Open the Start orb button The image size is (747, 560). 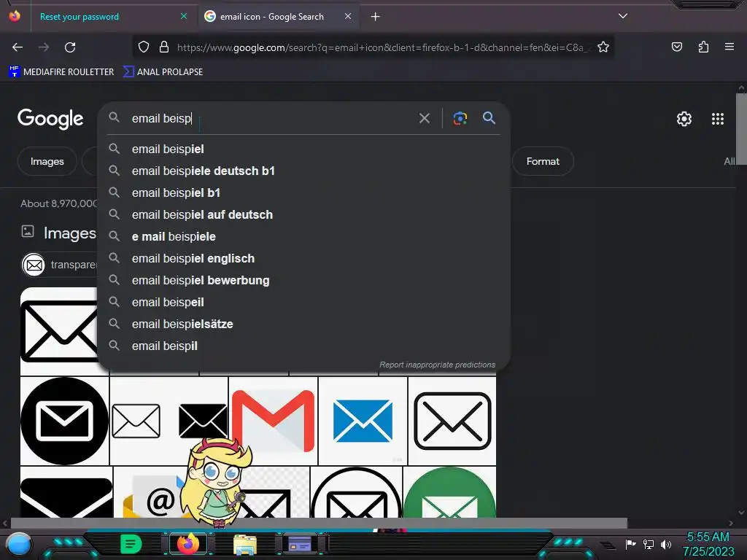[19, 544]
